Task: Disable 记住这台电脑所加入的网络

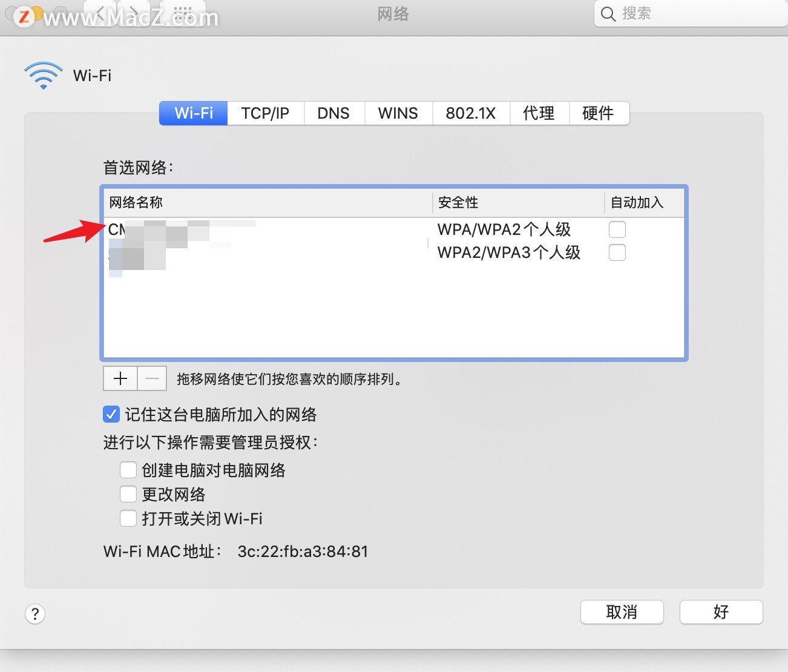Action: click(111, 414)
